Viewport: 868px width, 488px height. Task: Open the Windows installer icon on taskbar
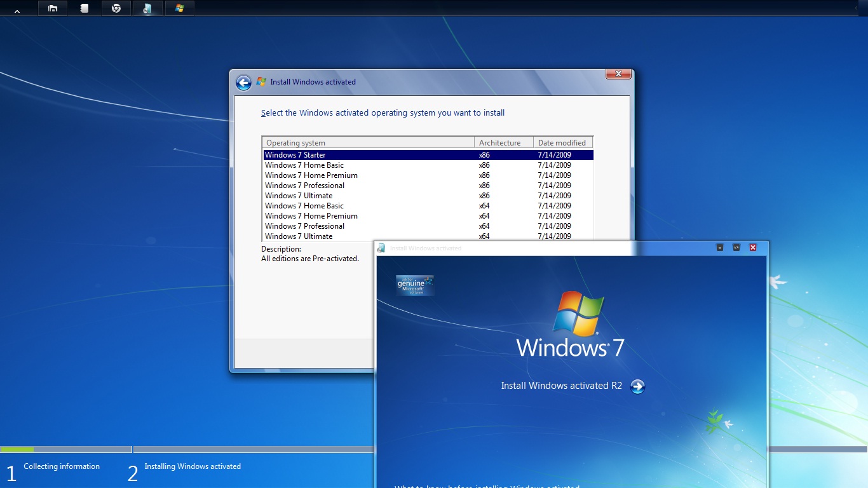(x=180, y=8)
